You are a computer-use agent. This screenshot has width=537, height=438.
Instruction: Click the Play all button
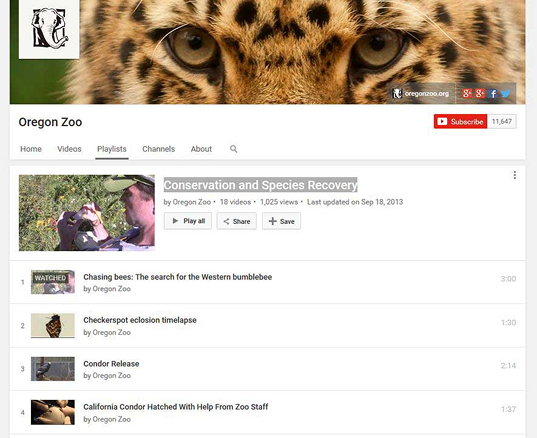(x=188, y=221)
